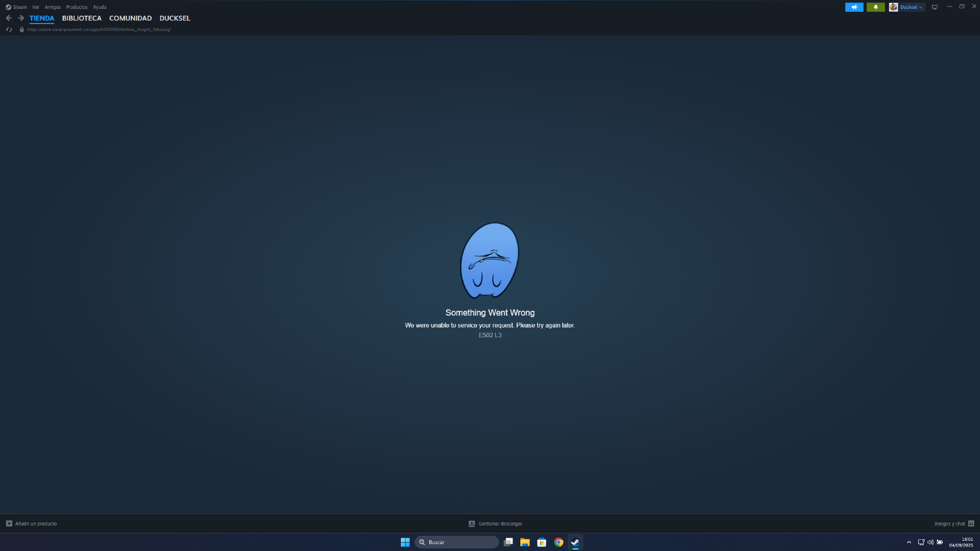Open the green notifications bell

875,7
